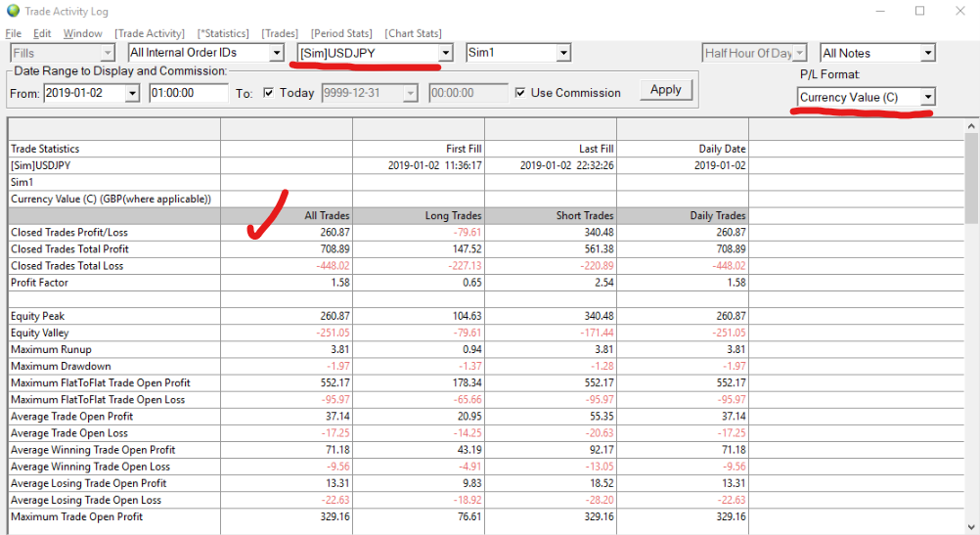This screenshot has width=980, height=535.
Task: Click the Last Fill value 2019-01-02 22:32:26
Action: pyautogui.click(x=567, y=165)
